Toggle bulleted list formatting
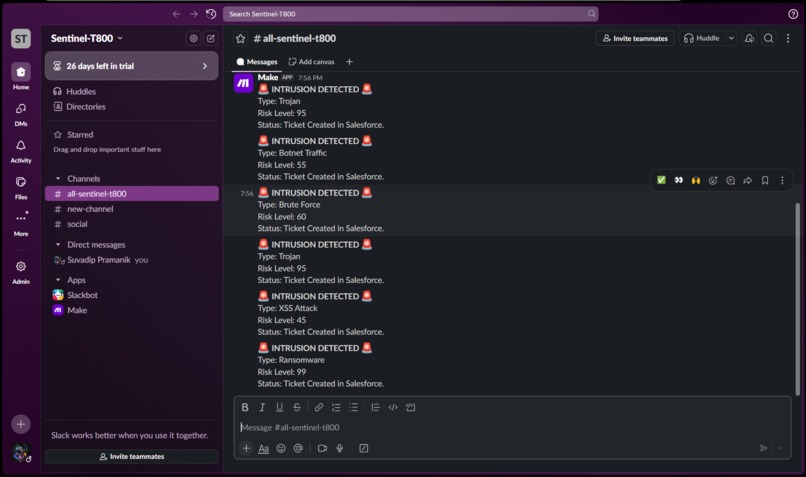Viewport: 806px width, 477px height. click(x=354, y=407)
